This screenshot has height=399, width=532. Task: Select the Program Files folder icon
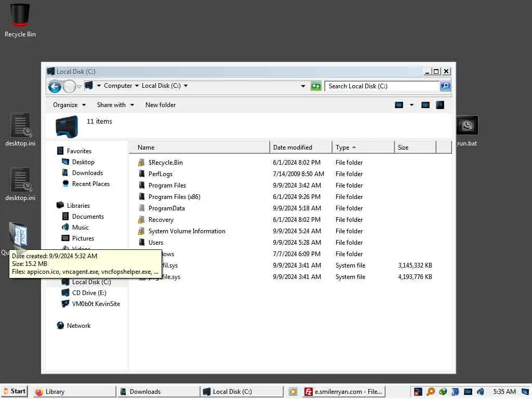click(141, 185)
